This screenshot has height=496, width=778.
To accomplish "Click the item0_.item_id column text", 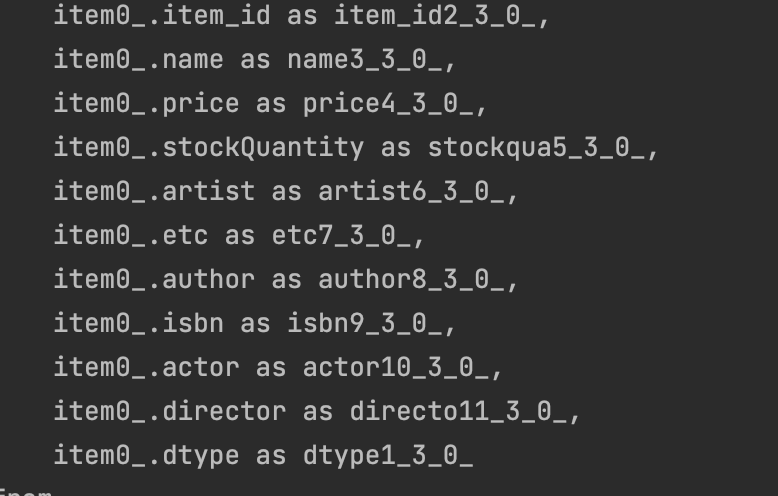I will click(162, 16).
